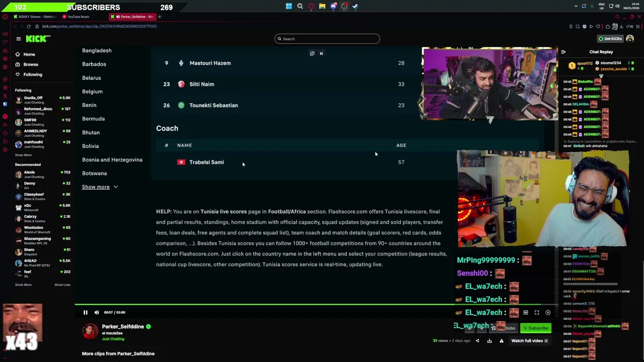The height and width of the screenshot is (362, 644).
Task: Select Belgium in the country list
Action: click(92, 92)
